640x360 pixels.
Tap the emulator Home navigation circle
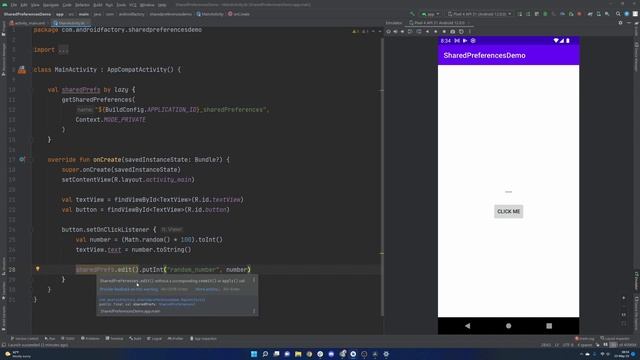tap(508, 326)
